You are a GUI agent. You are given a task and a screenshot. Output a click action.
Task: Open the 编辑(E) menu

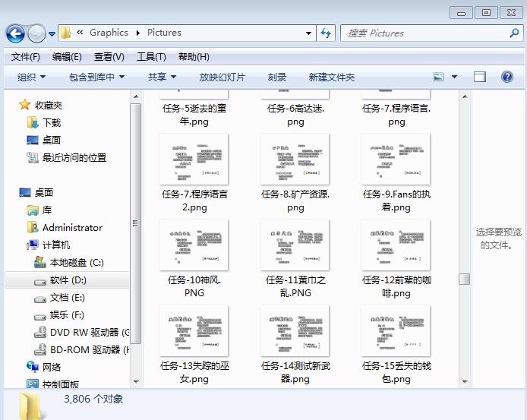(67, 56)
